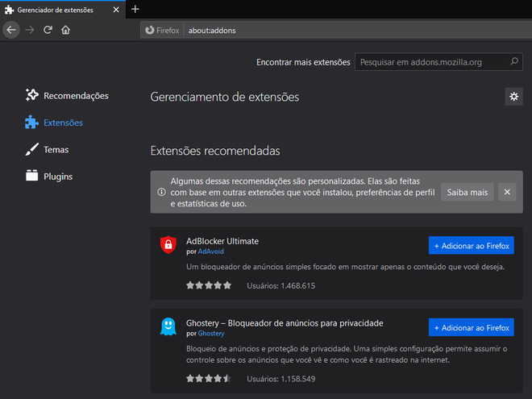This screenshot has height=399, width=532.
Task: Open the Extensões sidebar section
Action: coord(54,123)
